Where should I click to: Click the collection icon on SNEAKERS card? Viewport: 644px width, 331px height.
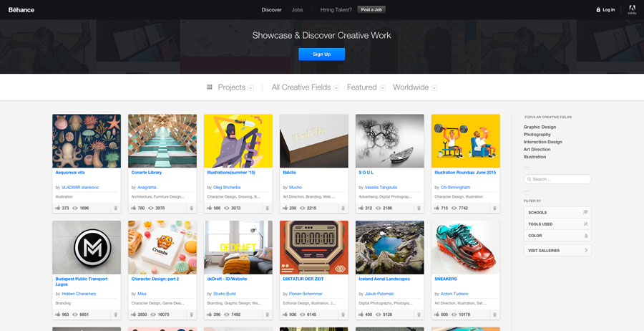(494, 315)
